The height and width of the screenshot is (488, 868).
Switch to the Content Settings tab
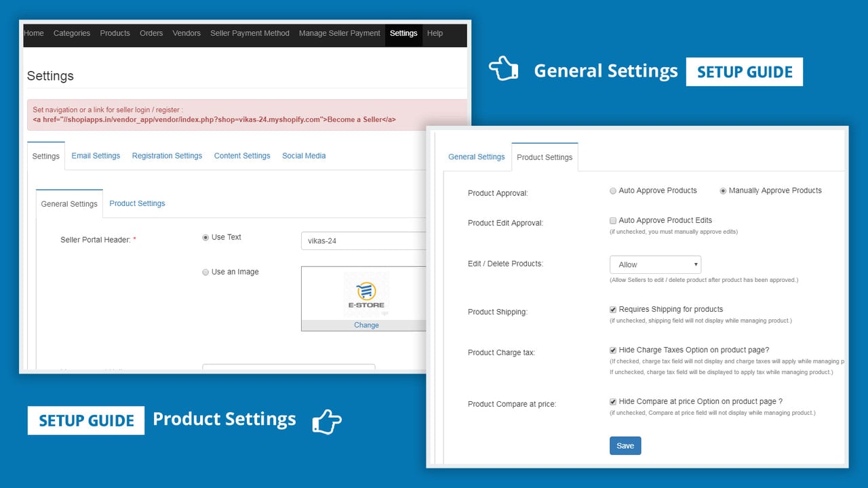(x=242, y=156)
